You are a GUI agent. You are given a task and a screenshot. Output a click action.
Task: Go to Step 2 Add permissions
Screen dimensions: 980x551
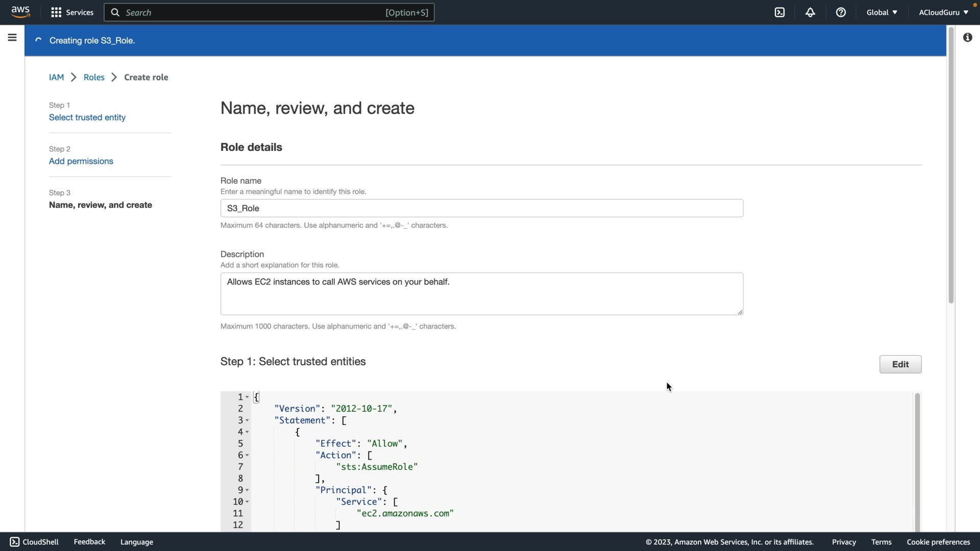point(81,161)
